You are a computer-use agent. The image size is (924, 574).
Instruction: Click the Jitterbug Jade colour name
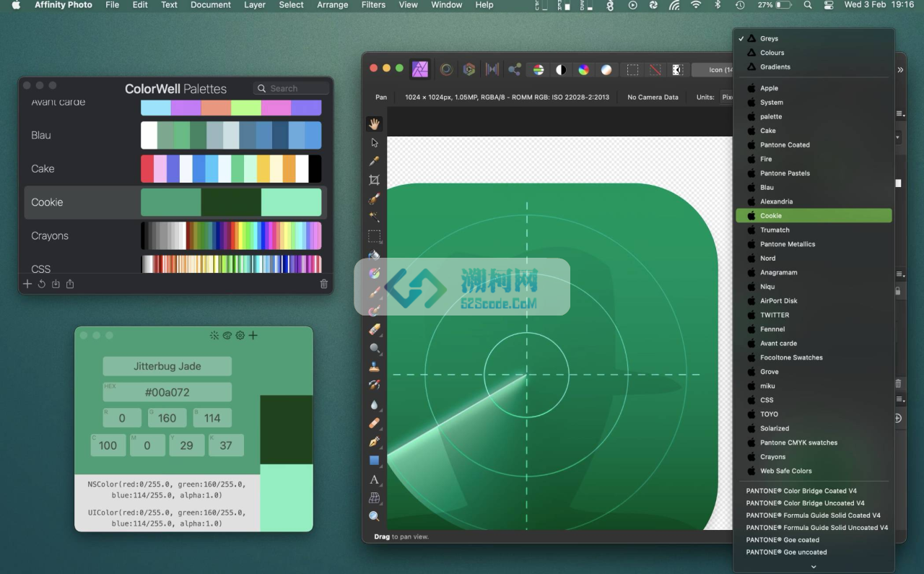(x=167, y=366)
